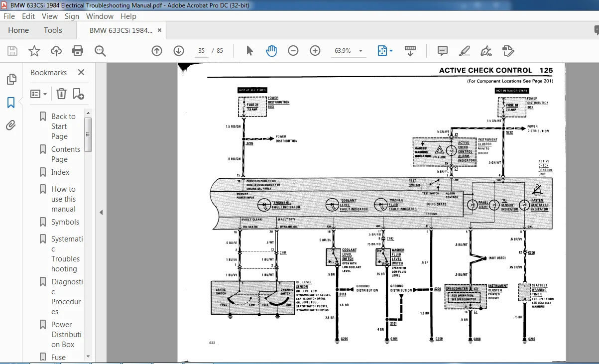Image resolution: width=599 pixels, height=364 pixels.
Task: Close the Bookmarks panel
Action: [81, 72]
